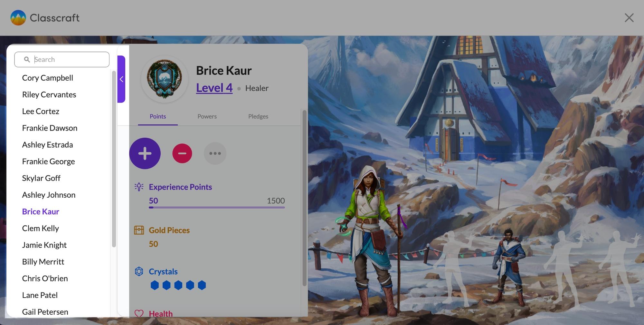The width and height of the screenshot is (644, 325).
Task: Click the student list scrollbar
Action: pyautogui.click(x=114, y=159)
